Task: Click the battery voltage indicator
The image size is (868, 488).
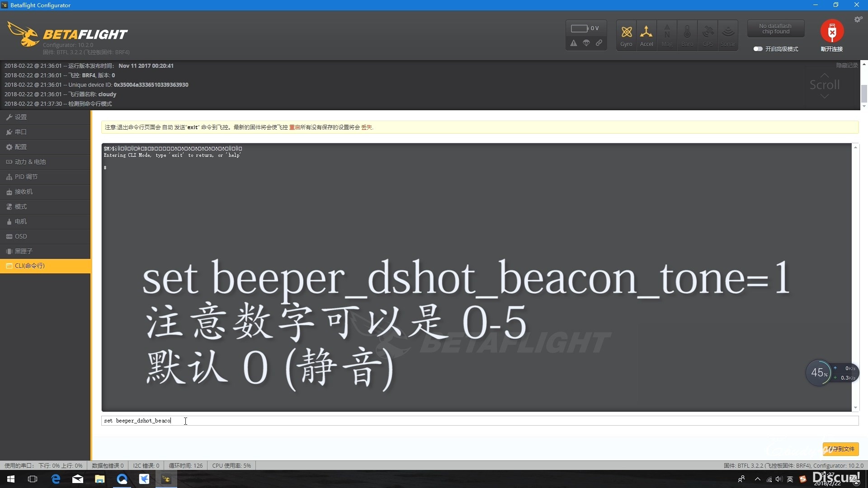Action: [585, 28]
